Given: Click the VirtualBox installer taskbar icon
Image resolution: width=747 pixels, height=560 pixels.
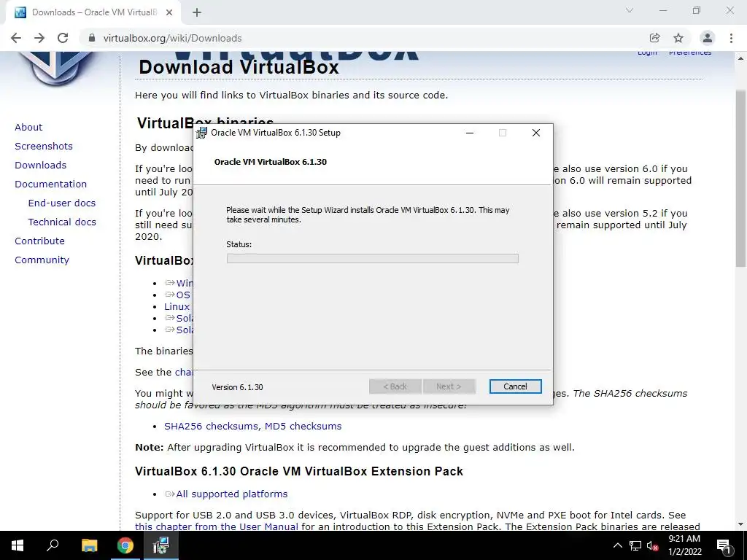Looking at the screenshot, I should (x=161, y=545).
